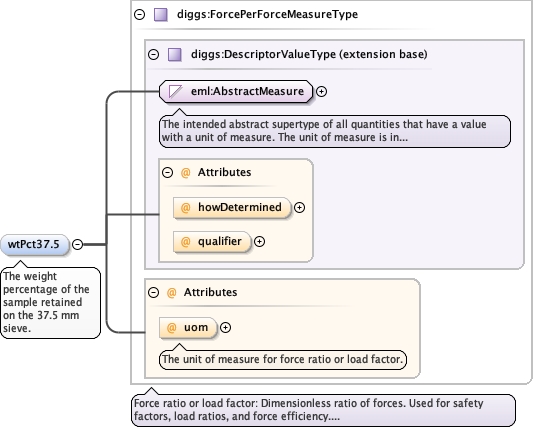Collapse the inner Attributes group containing howDetermined
The height and width of the screenshot is (430, 534).
pyautogui.click(x=168, y=172)
